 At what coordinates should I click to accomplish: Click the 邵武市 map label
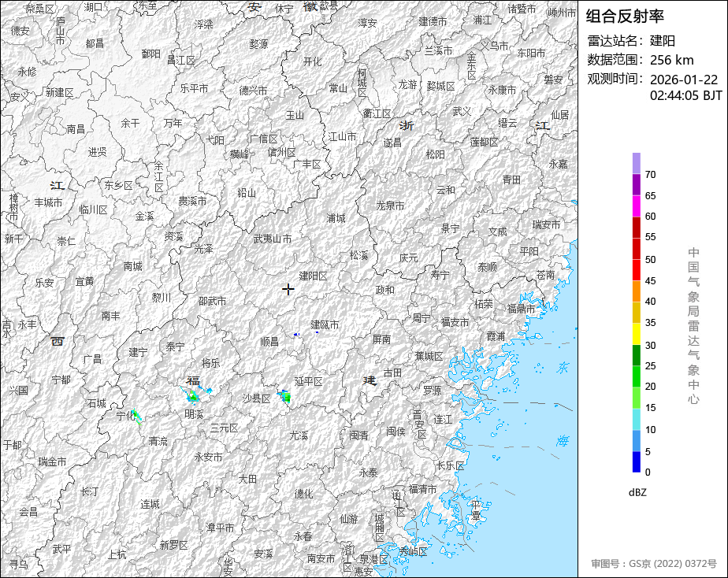212,301
